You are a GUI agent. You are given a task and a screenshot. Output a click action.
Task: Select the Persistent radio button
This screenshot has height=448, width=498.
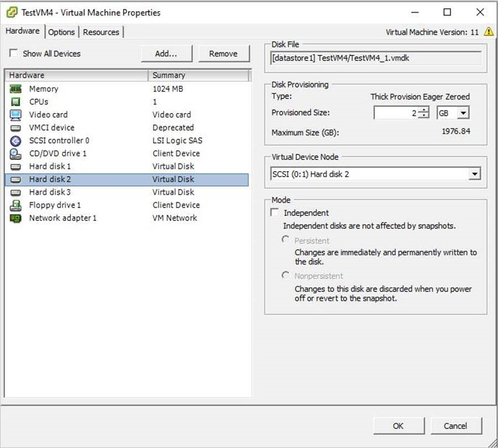pyautogui.click(x=285, y=239)
